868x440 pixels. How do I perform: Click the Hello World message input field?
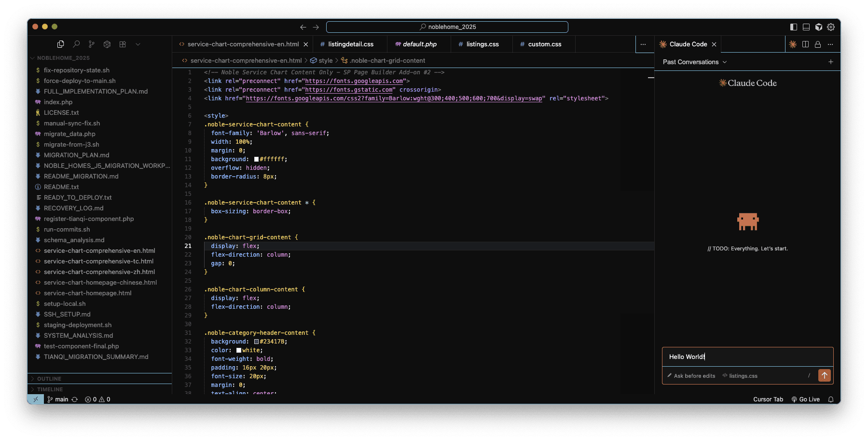point(747,357)
